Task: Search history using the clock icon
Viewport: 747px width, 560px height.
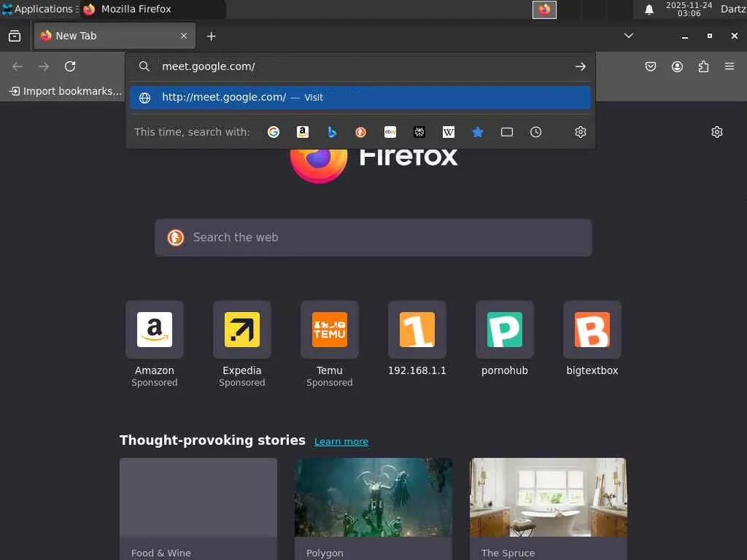Action: tap(536, 132)
